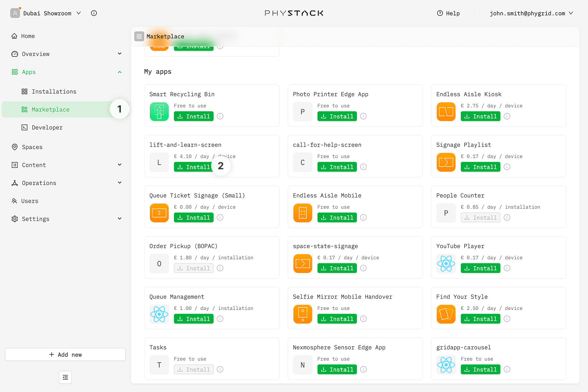Image resolution: width=588 pixels, height=392 pixels.
Task: Open info icon for Signage Playlist
Action: point(507,167)
